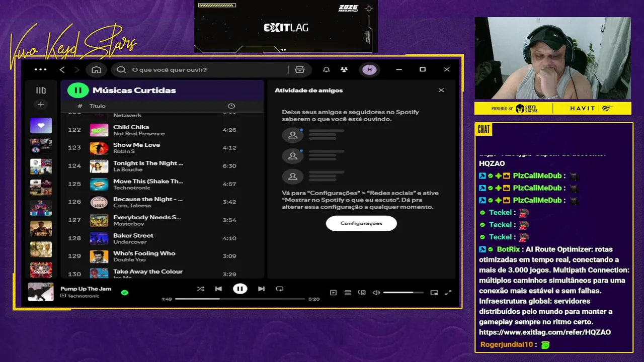Viewport: 644px width, 362px height.
Task: Seek within the song progress bar
Action: (240, 299)
